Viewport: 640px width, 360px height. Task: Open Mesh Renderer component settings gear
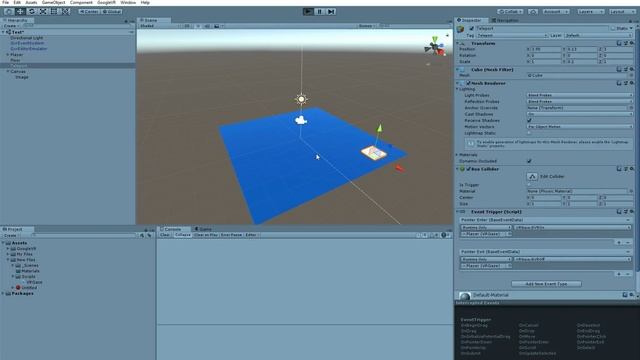pos(632,83)
